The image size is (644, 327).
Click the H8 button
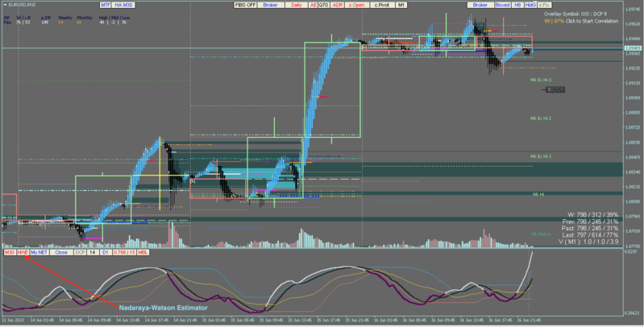(x=517, y=5)
